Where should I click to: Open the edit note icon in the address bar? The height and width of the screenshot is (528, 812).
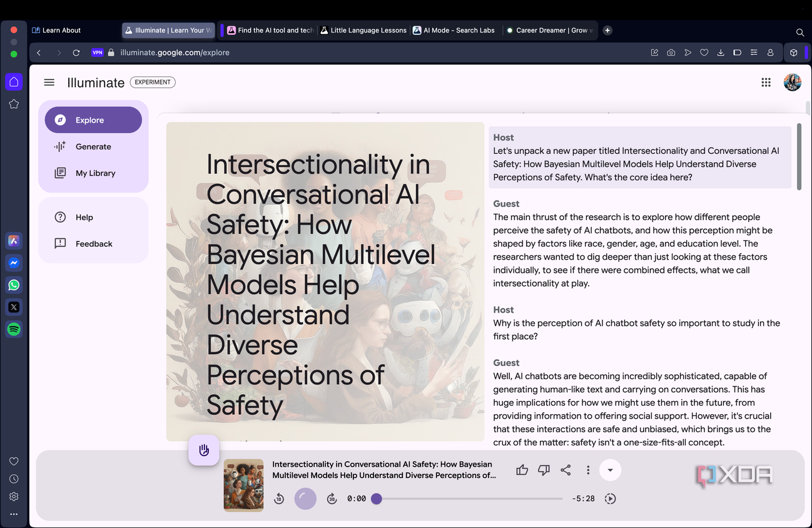(654, 53)
